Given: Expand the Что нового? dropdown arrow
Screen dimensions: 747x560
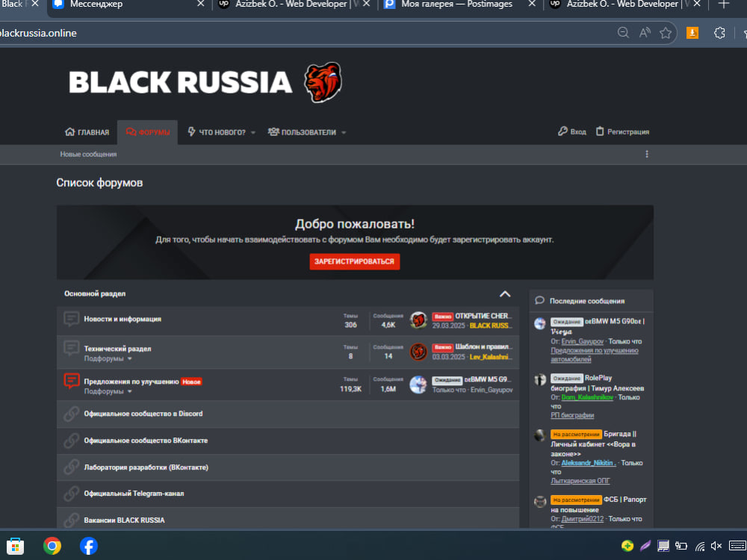Looking at the screenshot, I should 253,133.
